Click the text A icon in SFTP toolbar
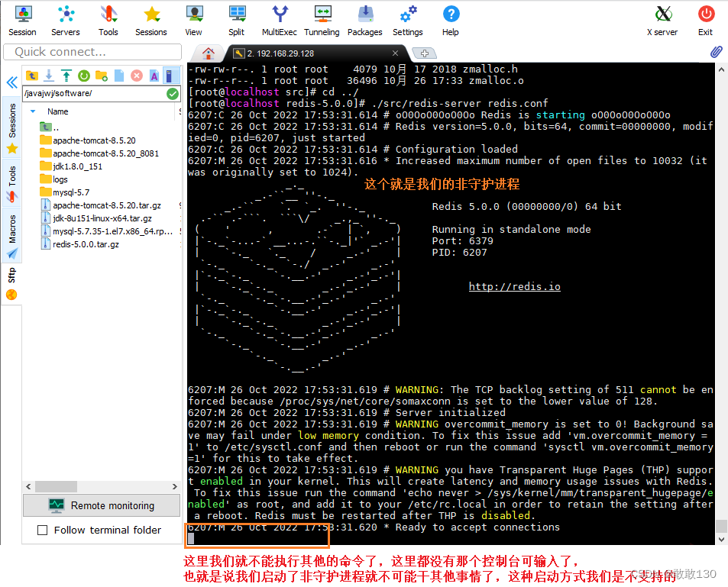Viewport: 728px width, 587px height. pos(154,75)
